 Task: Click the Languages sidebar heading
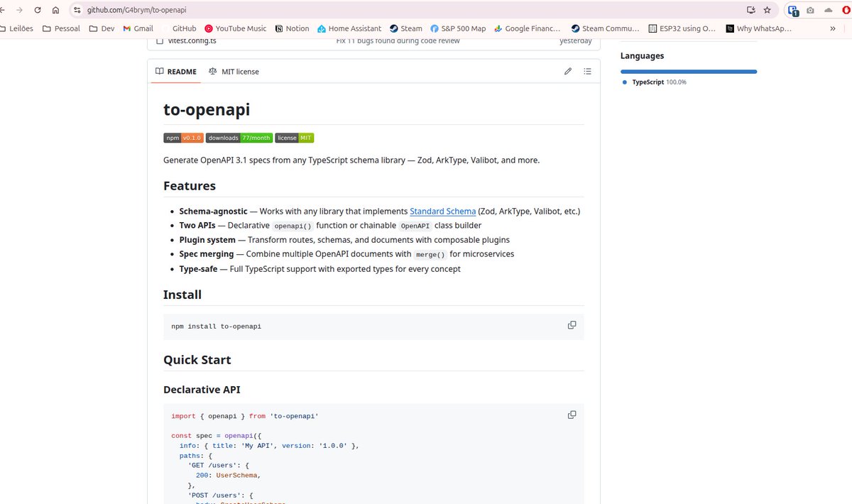[x=643, y=56]
